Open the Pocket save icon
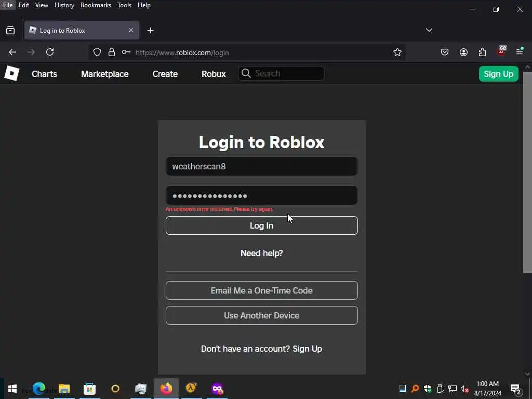Image resolution: width=532 pixels, height=399 pixels. [x=445, y=52]
